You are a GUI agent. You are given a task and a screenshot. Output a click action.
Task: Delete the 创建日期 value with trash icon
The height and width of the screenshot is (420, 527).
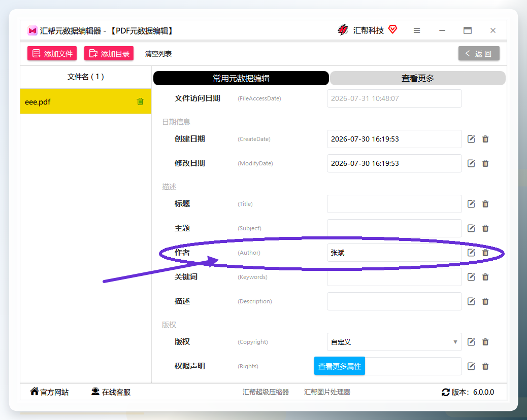(485, 139)
